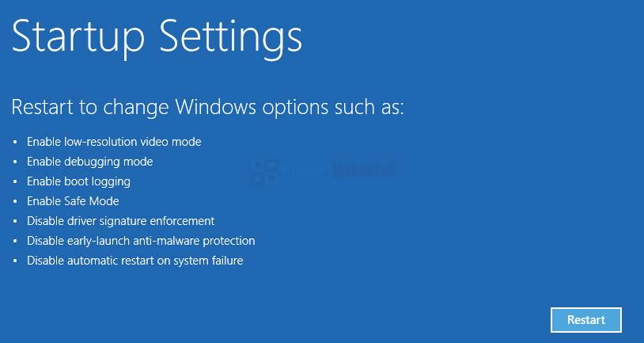644x343 pixels.
Task: Click bullet before early-launch anti-malware protection
Action: coord(16,241)
